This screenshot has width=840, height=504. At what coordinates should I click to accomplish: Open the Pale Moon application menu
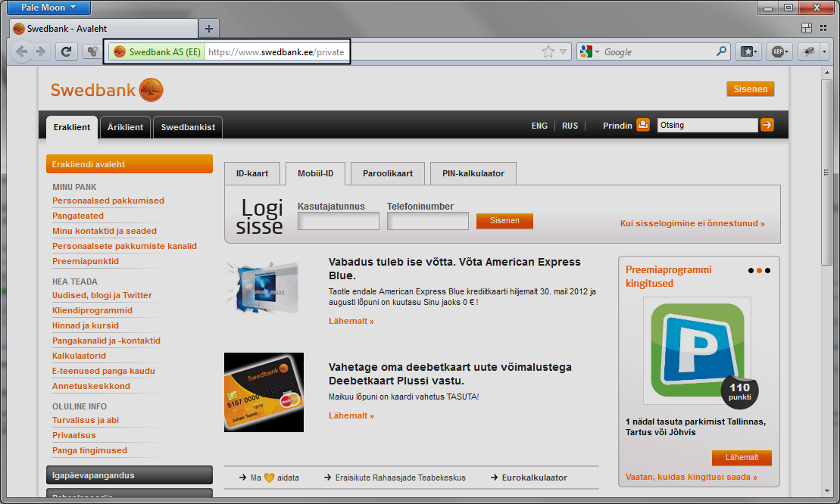point(48,8)
